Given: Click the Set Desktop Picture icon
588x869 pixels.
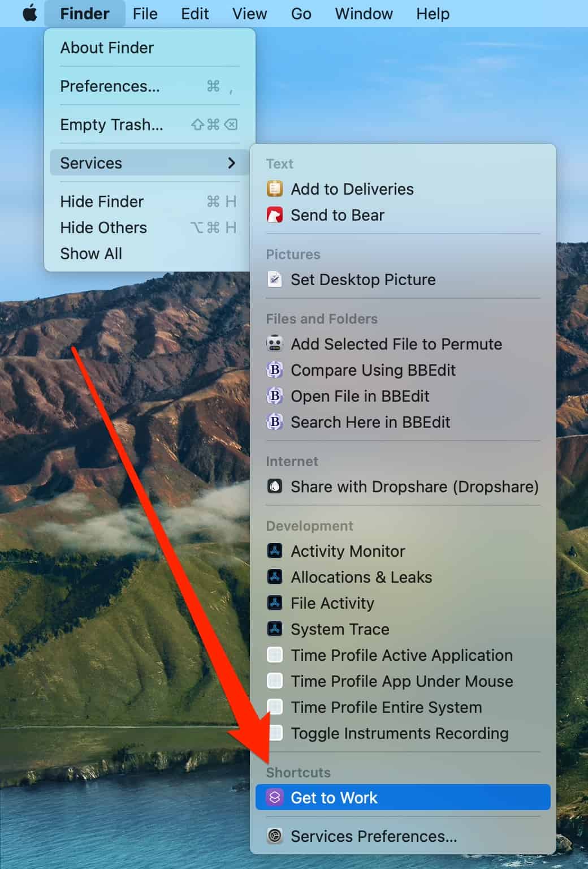Looking at the screenshot, I should (x=275, y=279).
